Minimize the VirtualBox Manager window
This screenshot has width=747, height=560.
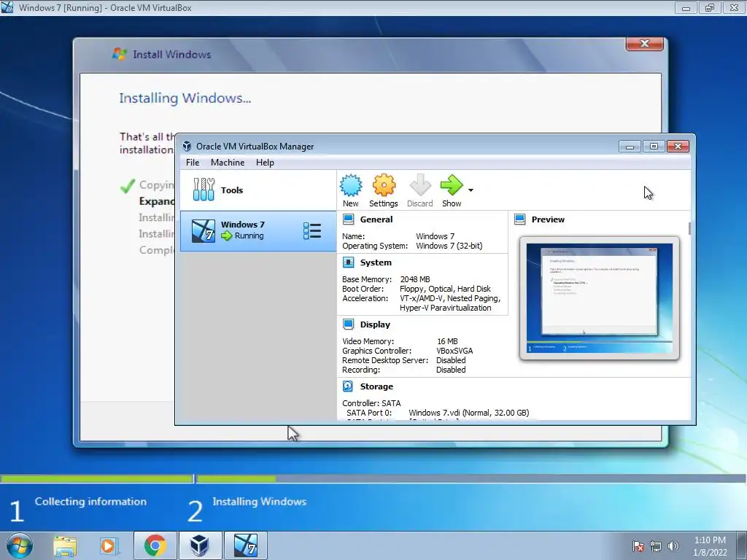[x=630, y=146]
